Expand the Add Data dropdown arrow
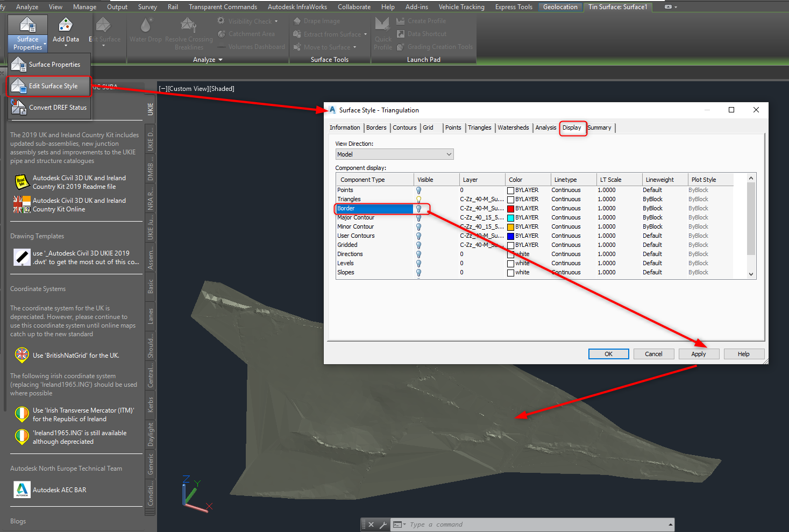This screenshot has width=789, height=532. 66,46
